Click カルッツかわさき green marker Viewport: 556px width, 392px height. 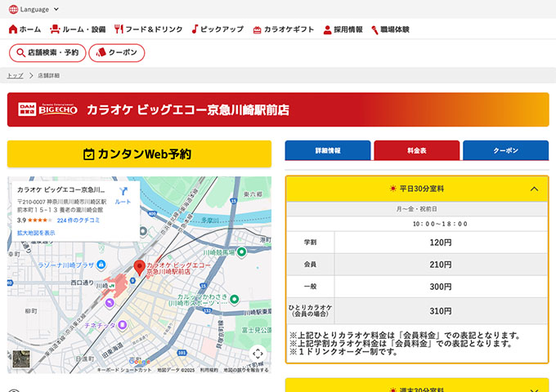(x=234, y=299)
